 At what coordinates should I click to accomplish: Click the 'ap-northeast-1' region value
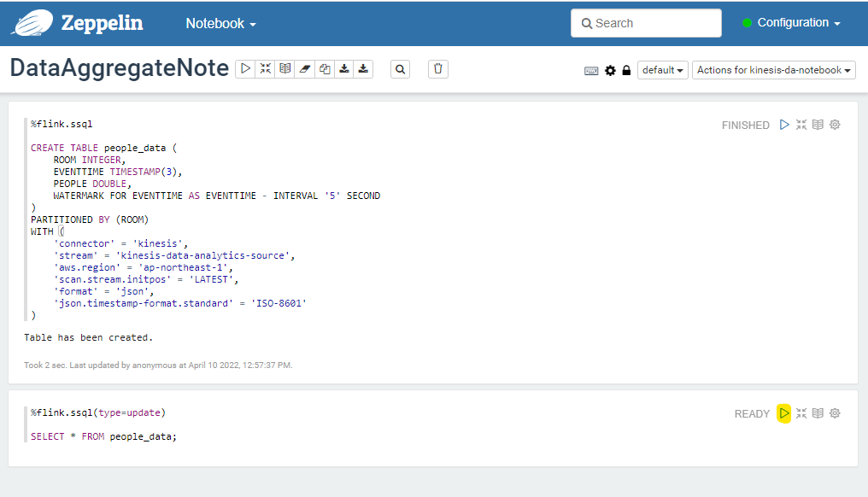tap(183, 267)
